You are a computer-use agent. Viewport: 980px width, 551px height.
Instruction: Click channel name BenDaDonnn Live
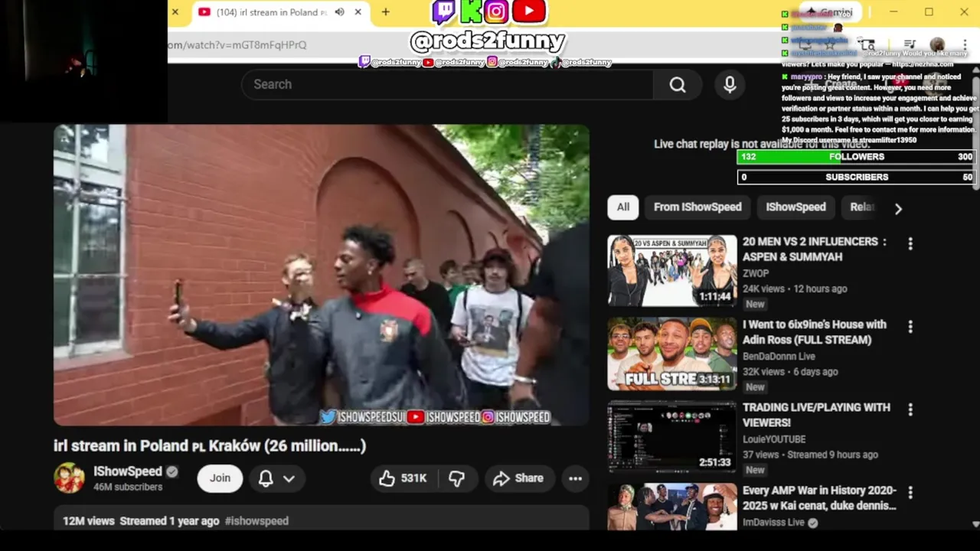pos(779,357)
